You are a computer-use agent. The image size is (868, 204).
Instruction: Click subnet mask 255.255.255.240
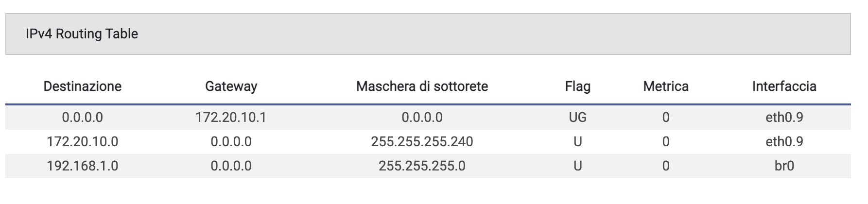(422, 142)
